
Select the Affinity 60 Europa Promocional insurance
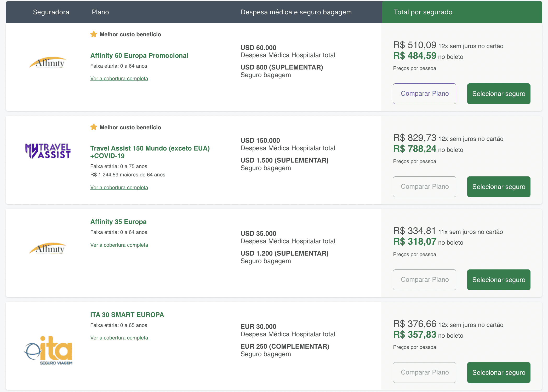point(499,94)
